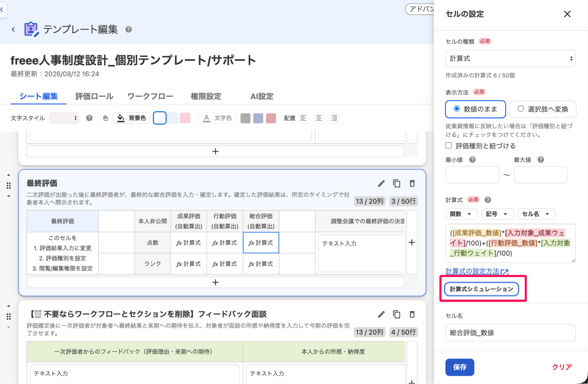Grab the drag handle of フィードバック面談 section
The height and width of the screenshot is (384, 588).
click(x=9, y=316)
